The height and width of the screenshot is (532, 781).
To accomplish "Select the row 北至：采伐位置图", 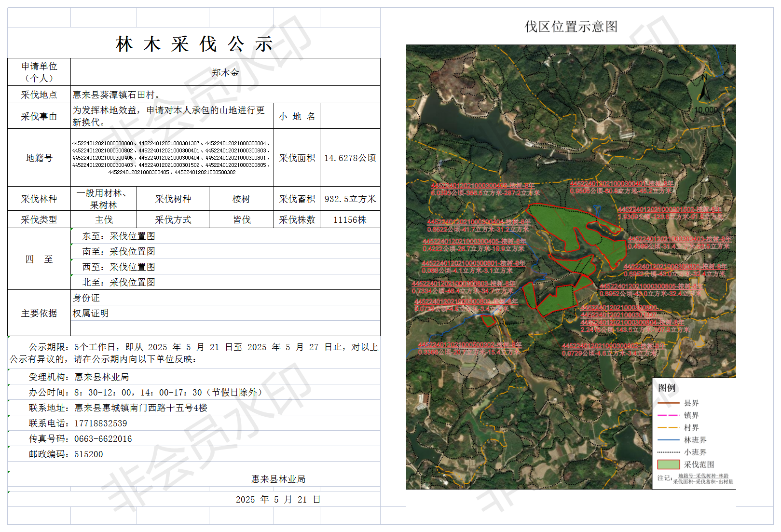I will pyautogui.click(x=225, y=282).
